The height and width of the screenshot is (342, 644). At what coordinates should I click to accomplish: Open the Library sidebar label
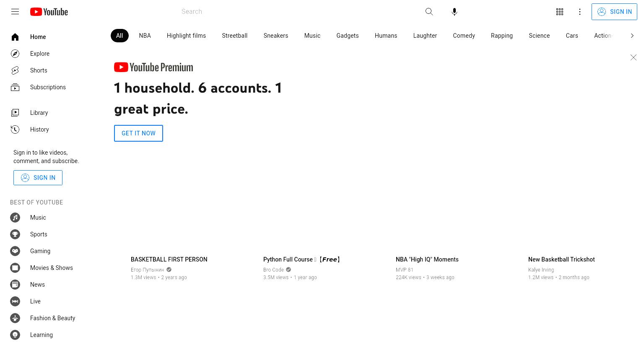pos(39,113)
